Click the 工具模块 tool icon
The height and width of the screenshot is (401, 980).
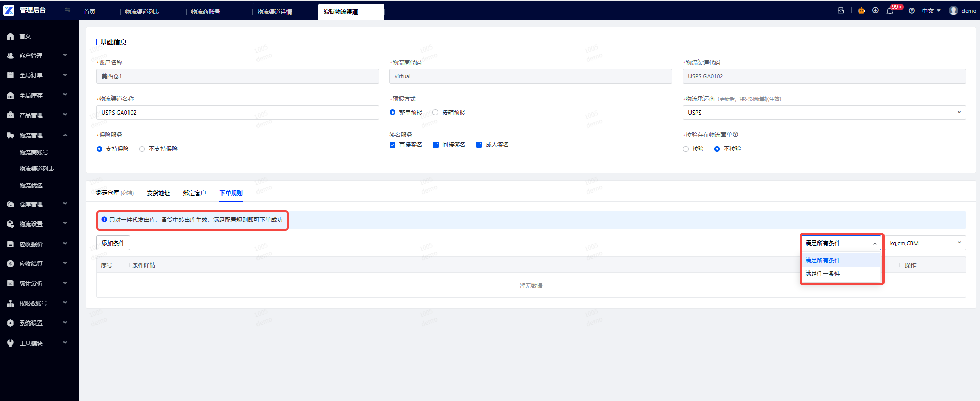click(10, 343)
